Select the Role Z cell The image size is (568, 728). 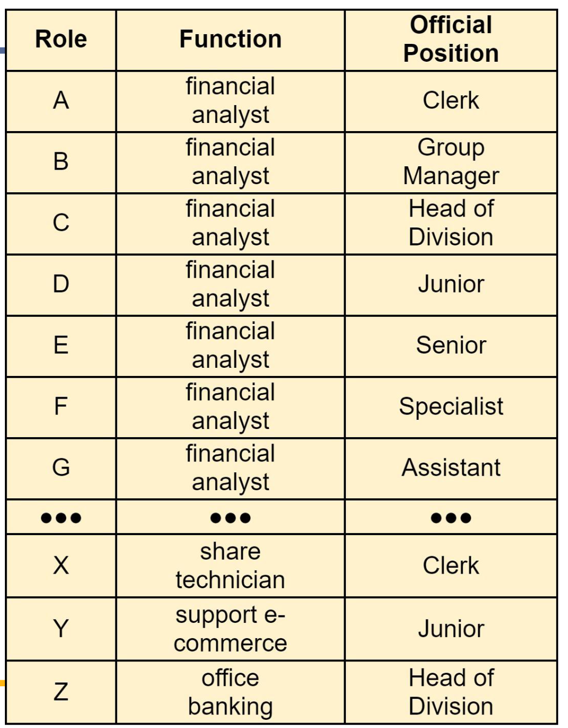(x=61, y=692)
